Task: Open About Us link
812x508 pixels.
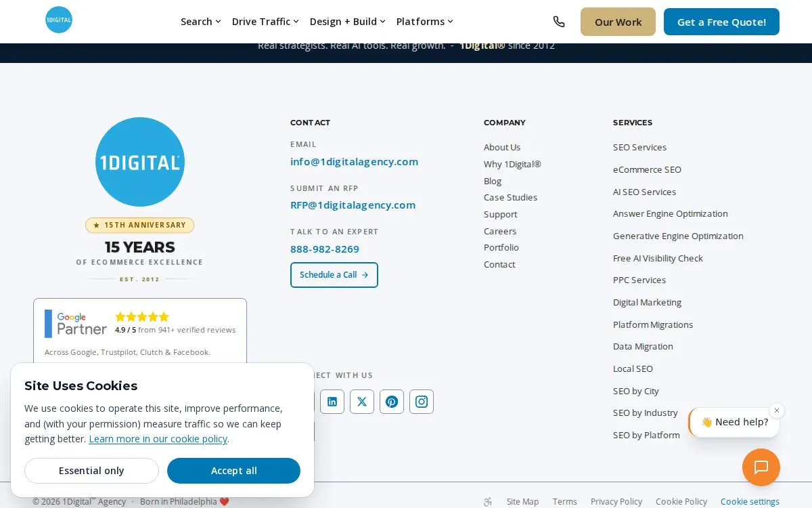Action: point(502,148)
